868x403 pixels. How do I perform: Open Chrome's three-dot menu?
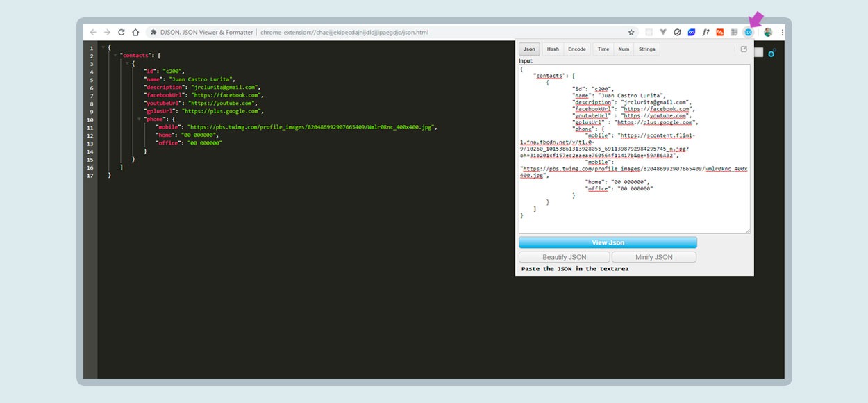pos(782,32)
